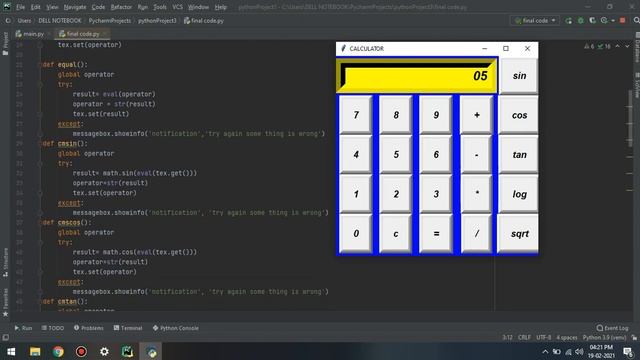
Task: Click the equals button on calculator
Action: [436, 234]
